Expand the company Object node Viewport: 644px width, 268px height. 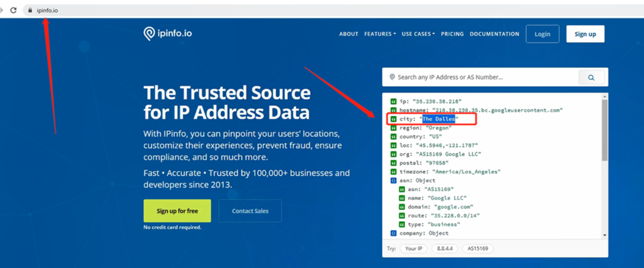[393, 233]
